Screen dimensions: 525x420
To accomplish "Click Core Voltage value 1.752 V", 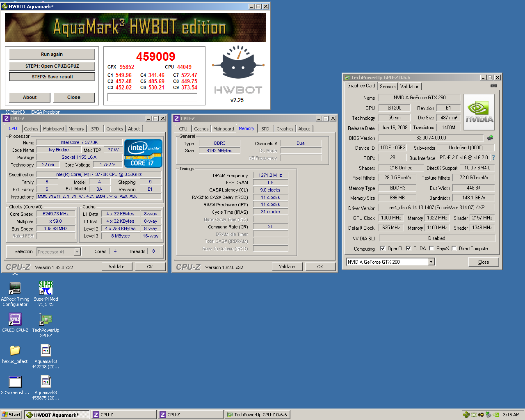I will pos(107,164).
